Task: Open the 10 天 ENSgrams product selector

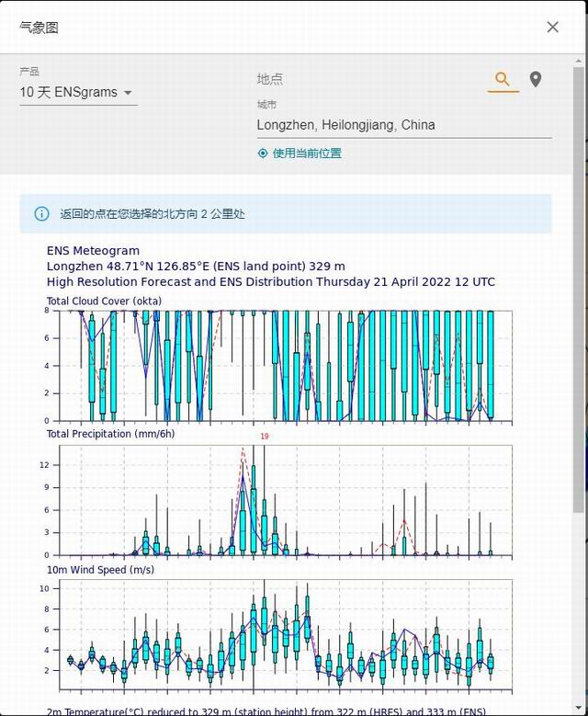Action: pos(70,93)
